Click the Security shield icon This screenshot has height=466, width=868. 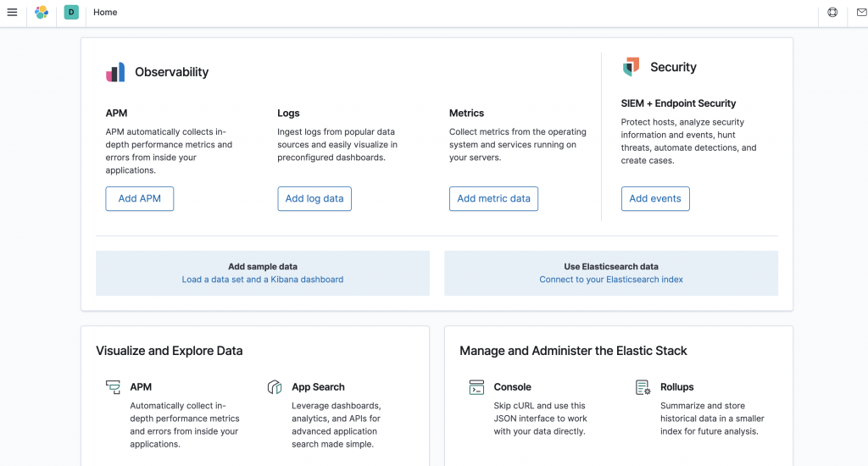(x=631, y=67)
